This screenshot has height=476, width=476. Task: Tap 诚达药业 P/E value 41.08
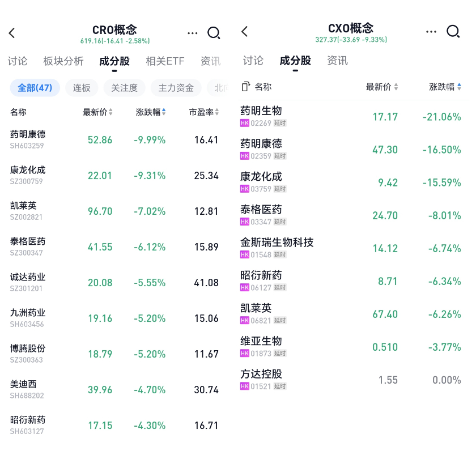[206, 283]
